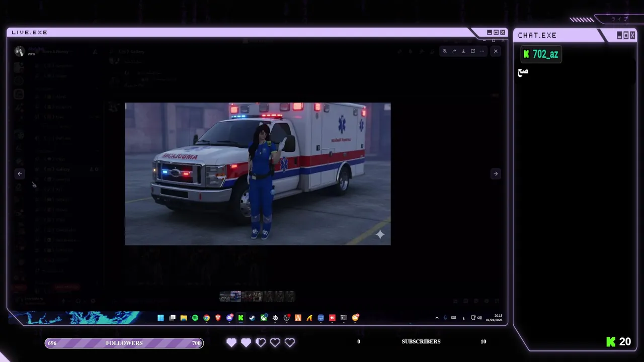Open the volume speaker control
This screenshot has height=362, width=644.
point(479,318)
